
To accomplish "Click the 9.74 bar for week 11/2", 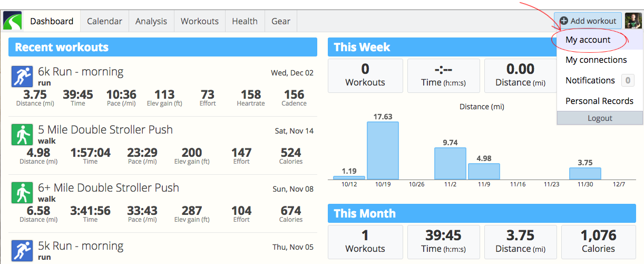I will [450, 164].
